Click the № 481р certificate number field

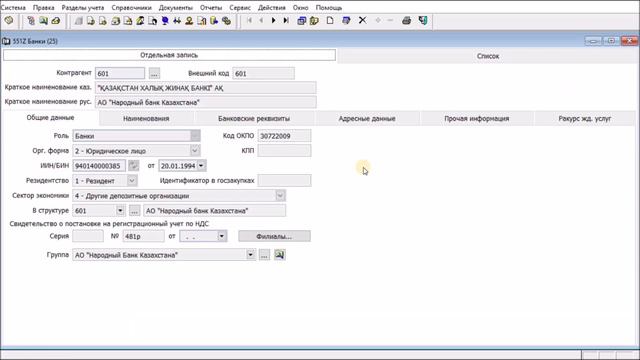tap(143, 236)
